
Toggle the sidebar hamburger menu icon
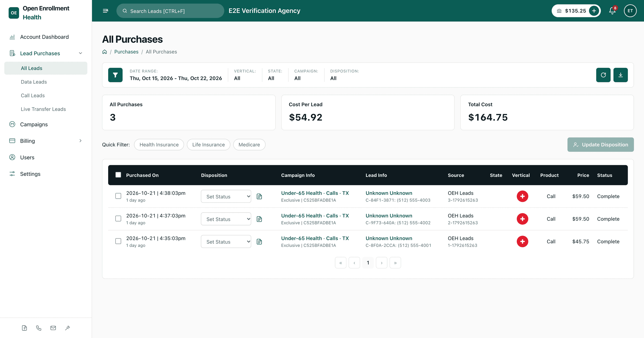point(105,11)
